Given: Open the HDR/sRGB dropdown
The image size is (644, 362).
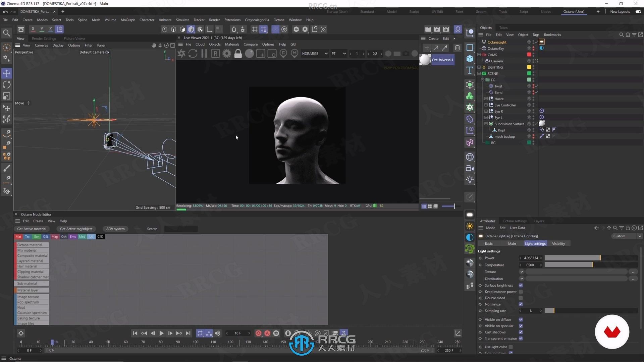Looking at the screenshot, I should pyautogui.click(x=315, y=54).
